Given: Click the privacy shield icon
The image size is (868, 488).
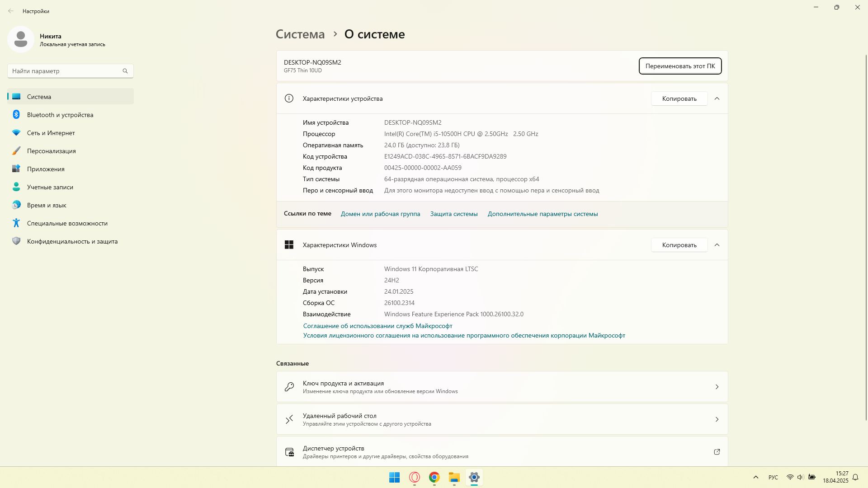Looking at the screenshot, I should click(x=16, y=241).
